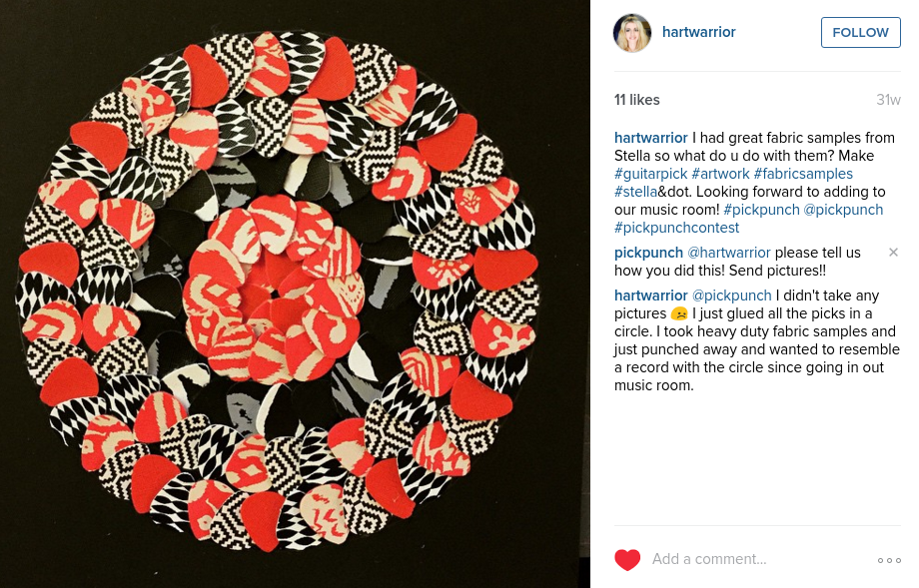Open the #guitarpick hashtag

point(650,174)
